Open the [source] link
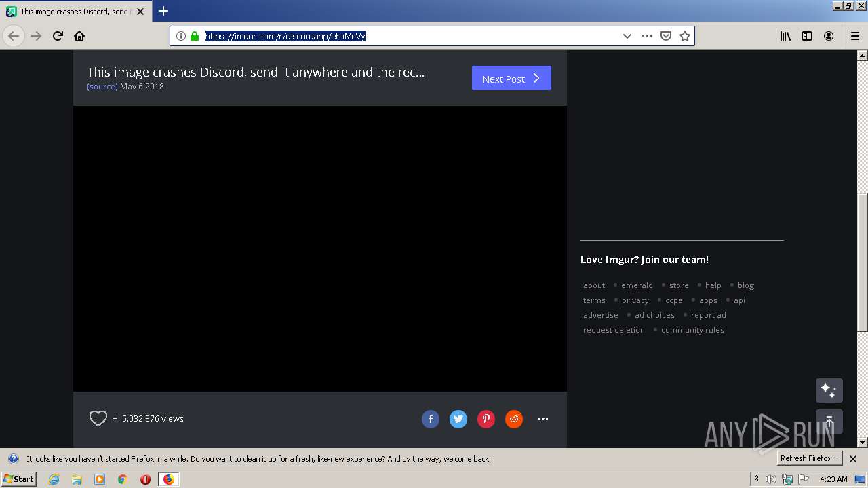Image resolution: width=868 pixels, height=488 pixels. [102, 87]
